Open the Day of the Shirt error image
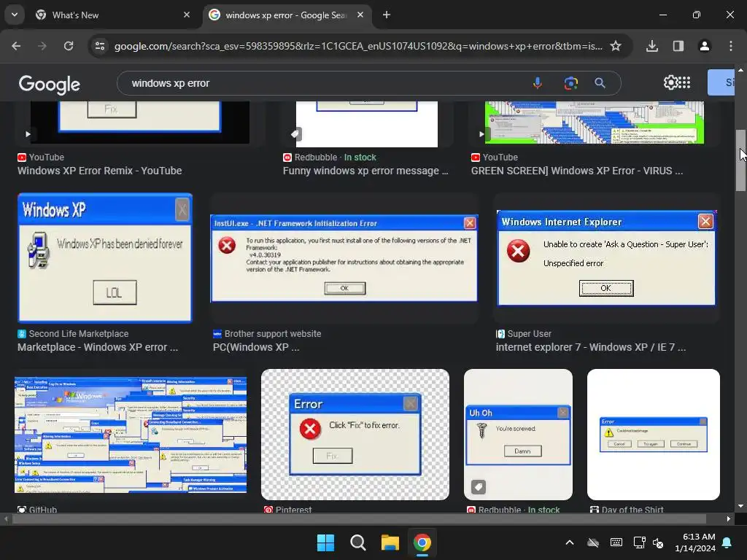 point(653,435)
